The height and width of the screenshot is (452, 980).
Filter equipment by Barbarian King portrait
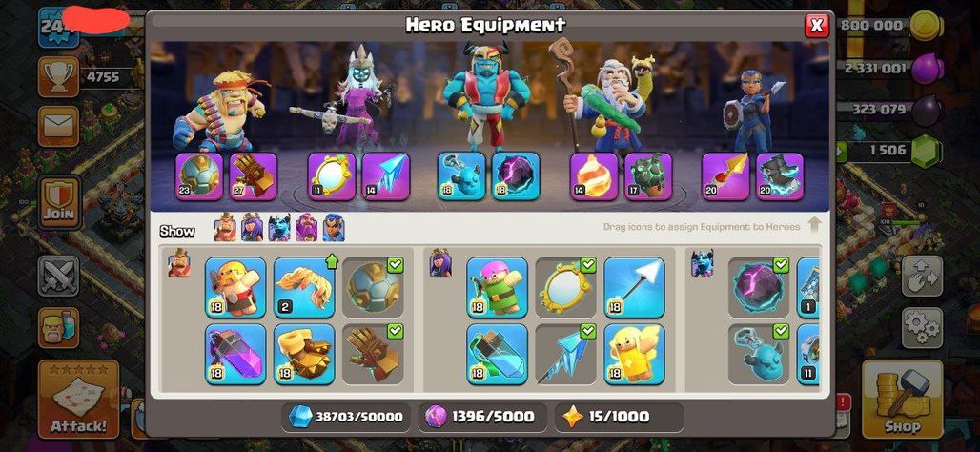pyautogui.click(x=225, y=228)
